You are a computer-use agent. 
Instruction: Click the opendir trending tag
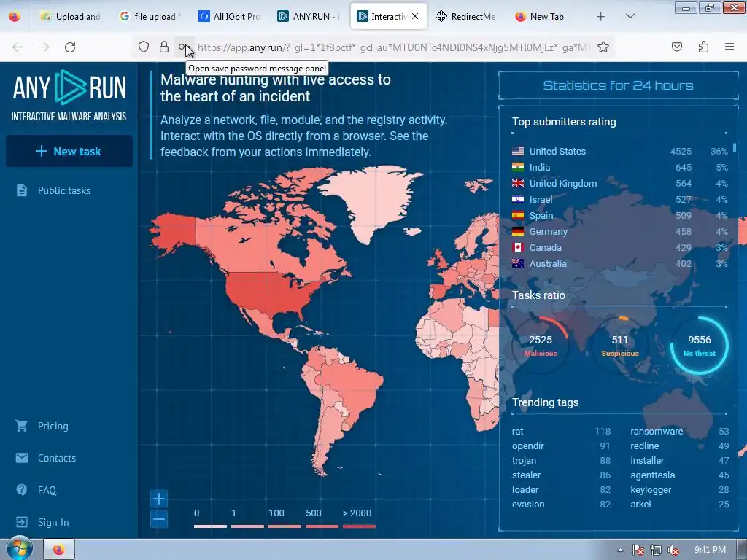(x=528, y=446)
